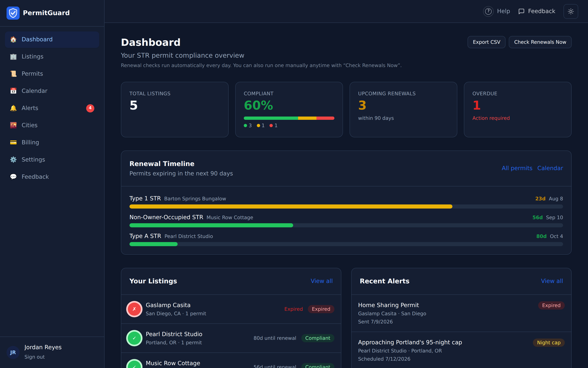Follow Calendar link in Renewal Timeline
The image size is (588, 368).
coord(550,168)
